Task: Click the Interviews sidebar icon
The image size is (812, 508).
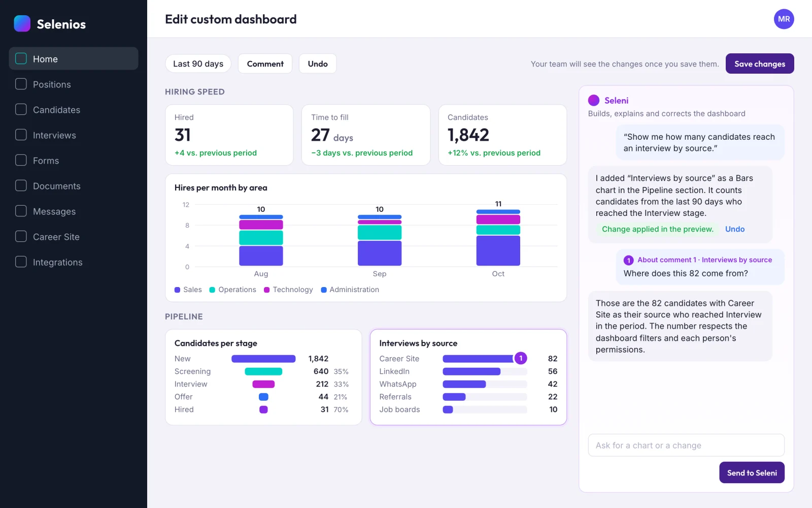Action: (21, 135)
